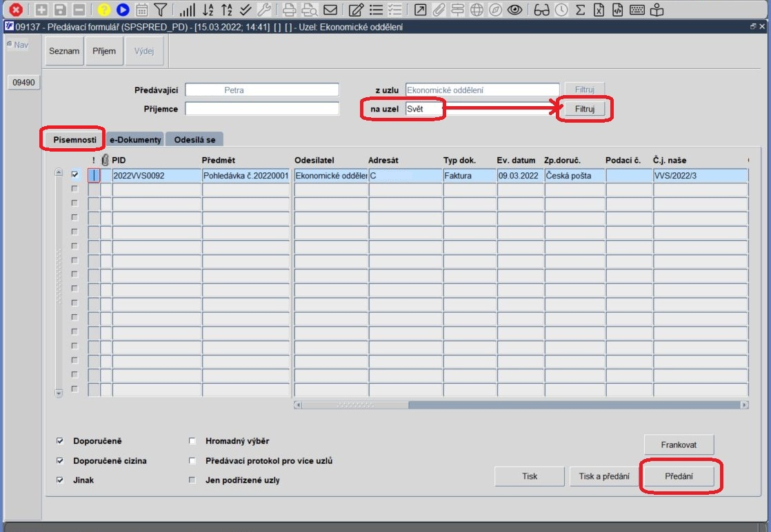
Task: Click the blue play execute icon
Action: tap(123, 10)
